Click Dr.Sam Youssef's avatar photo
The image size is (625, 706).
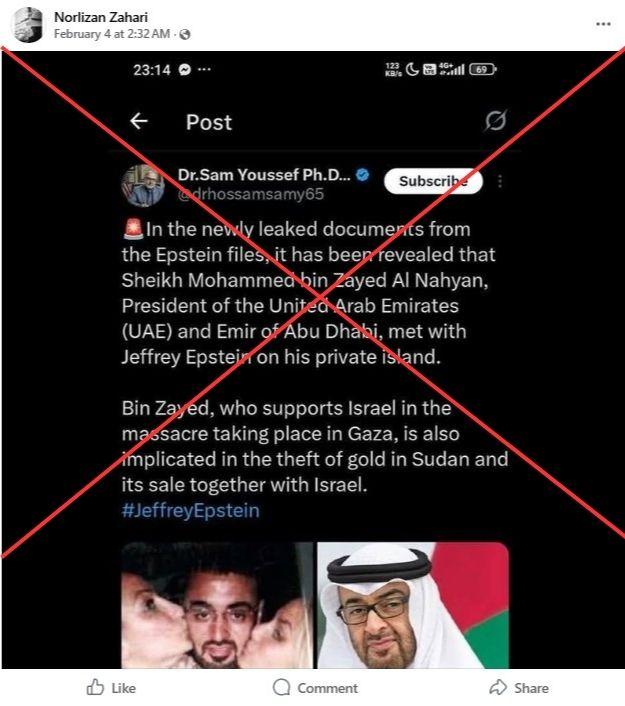click(x=143, y=186)
